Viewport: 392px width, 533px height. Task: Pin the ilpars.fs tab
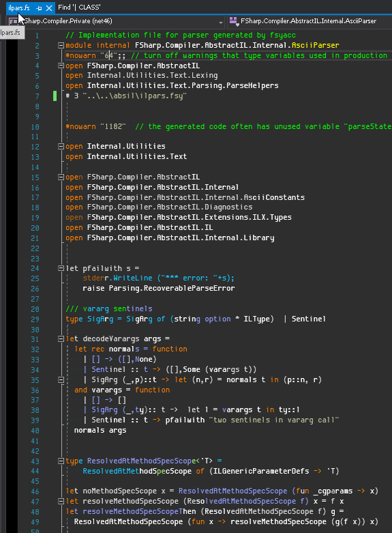coord(39,8)
